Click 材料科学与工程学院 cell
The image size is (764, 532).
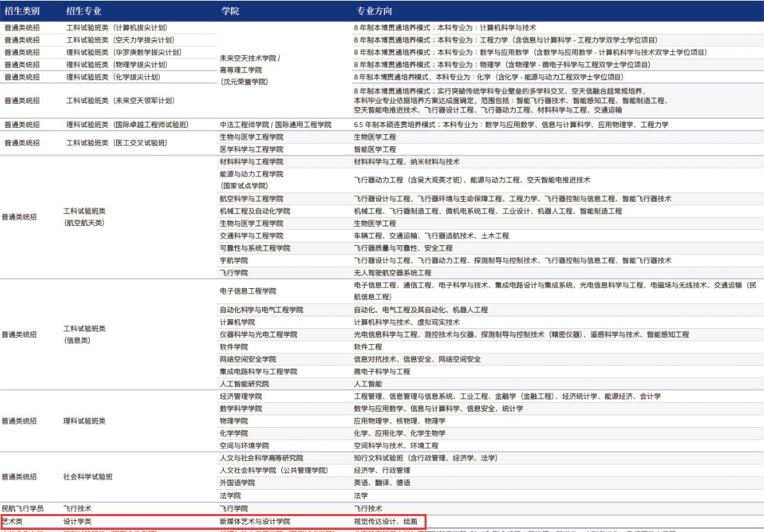coord(252,162)
